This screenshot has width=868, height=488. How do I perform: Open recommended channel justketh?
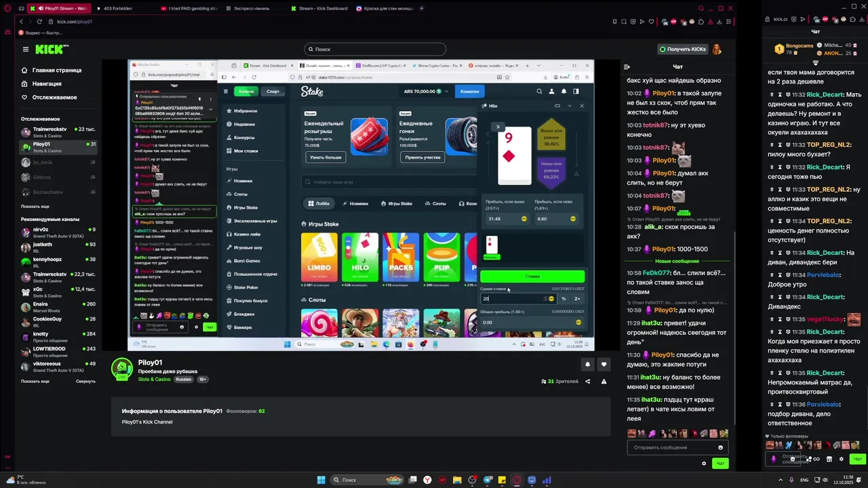58,247
